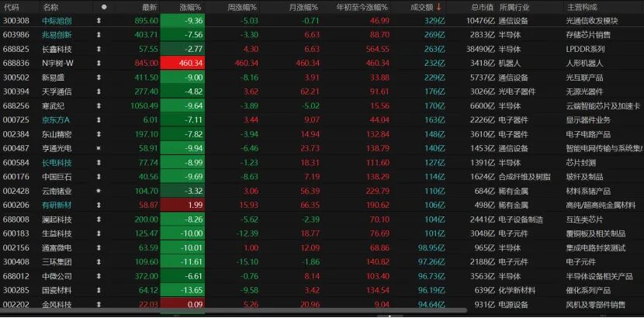The image size is (644, 318).
Task: Click the marker icon in the 三环集团 row
Action: (x=99, y=262)
